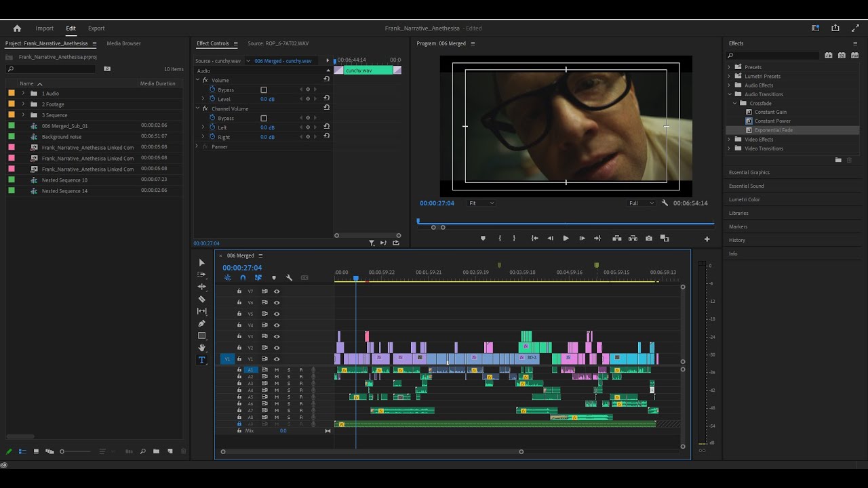Step forward one frame
868x488 pixels.
[582, 239]
